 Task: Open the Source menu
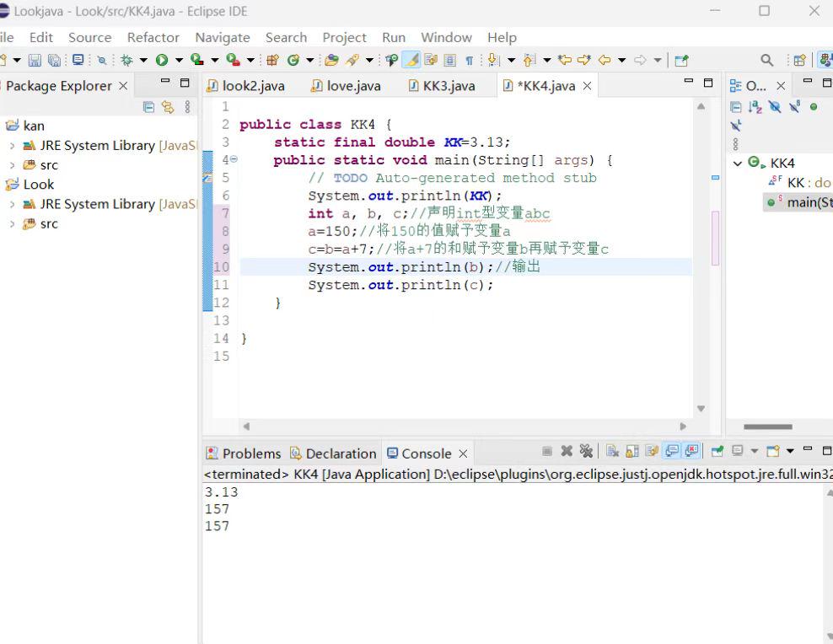coord(89,38)
